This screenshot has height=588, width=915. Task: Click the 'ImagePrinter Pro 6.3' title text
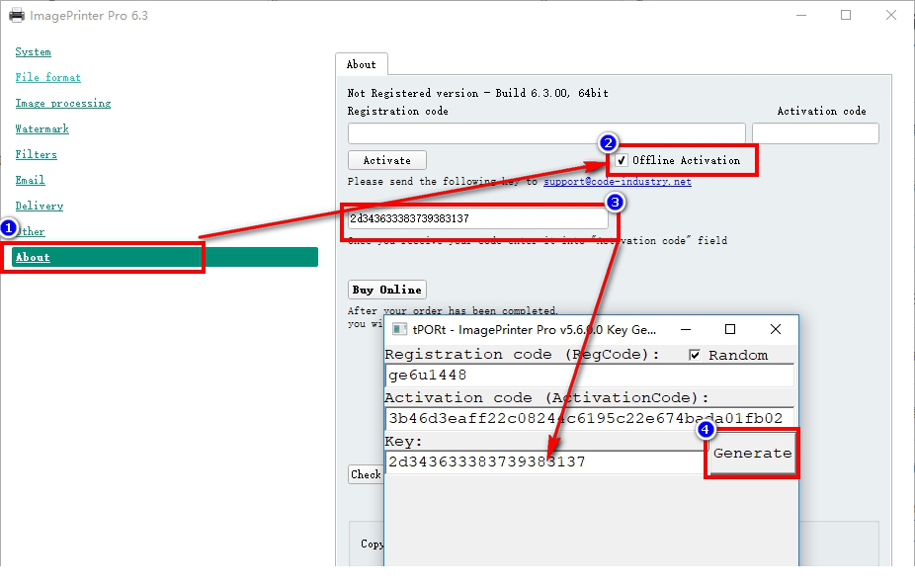pyautogui.click(x=89, y=16)
